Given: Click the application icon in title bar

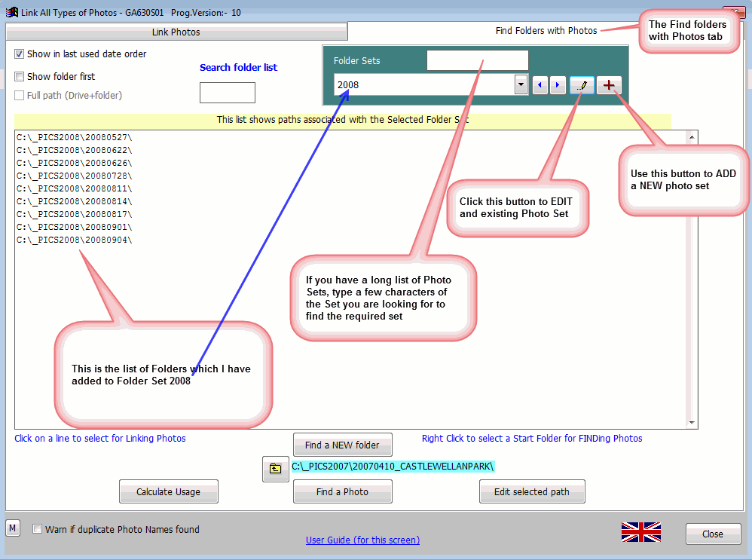Looking at the screenshot, I should coord(11,12).
